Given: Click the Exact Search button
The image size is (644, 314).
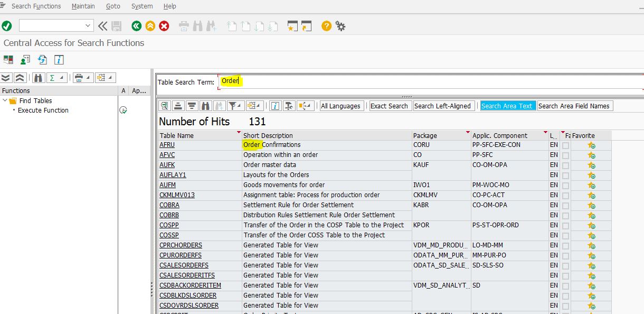Looking at the screenshot, I should point(389,106).
